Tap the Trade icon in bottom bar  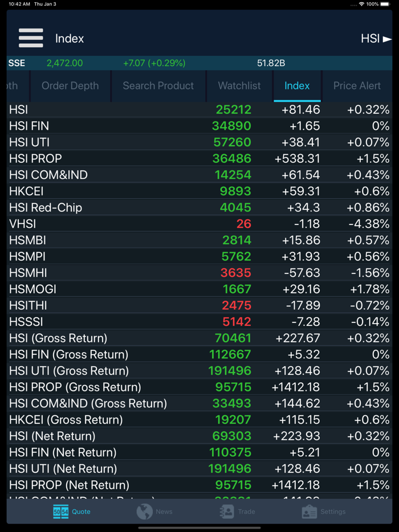[227, 511]
